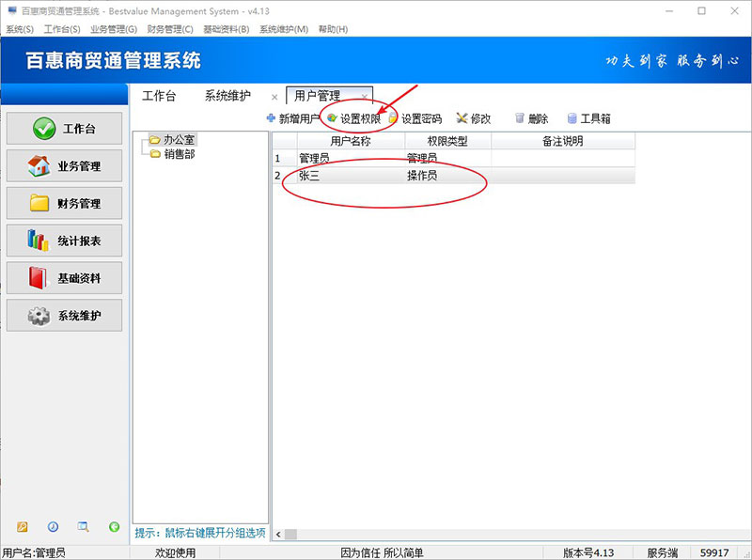Viewport: 752px width, 560px height.
Task: Click the horizontal scrollbar left arrow
Action: pos(278,534)
